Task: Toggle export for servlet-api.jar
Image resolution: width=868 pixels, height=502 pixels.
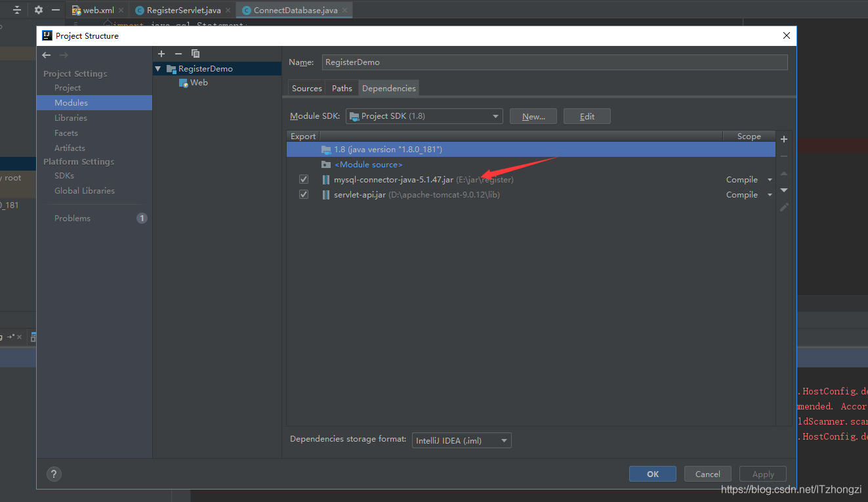Action: (304, 194)
